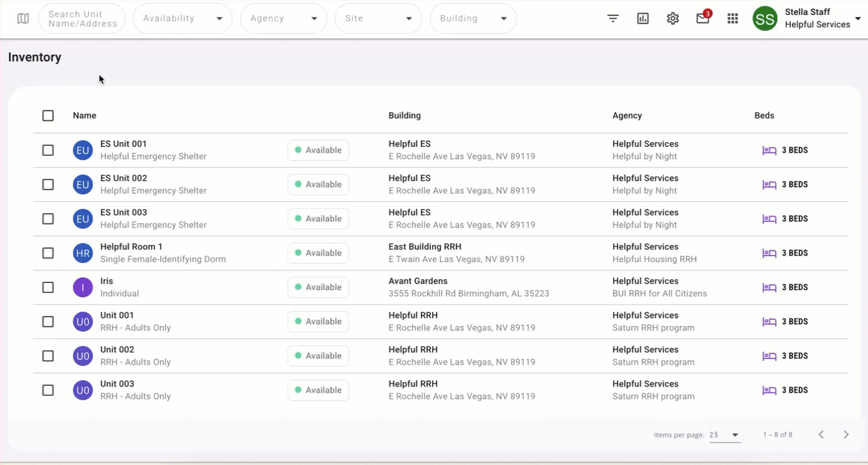Viewport: 868px width, 465px height.
Task: Click the I avatar for Iris
Action: pos(83,287)
